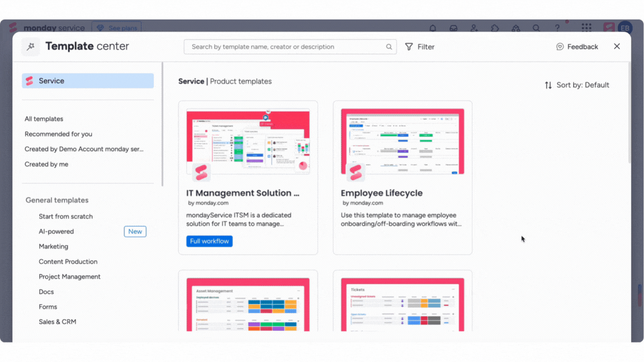Screen dimensions: 644x362
Task: Open Forms templates category
Action: pyautogui.click(x=48, y=307)
